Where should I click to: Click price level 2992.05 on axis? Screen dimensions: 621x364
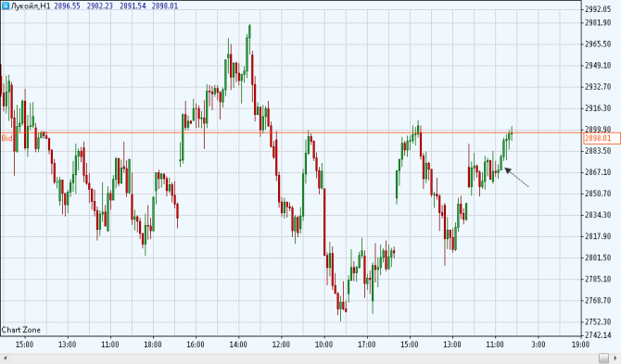(598, 9)
